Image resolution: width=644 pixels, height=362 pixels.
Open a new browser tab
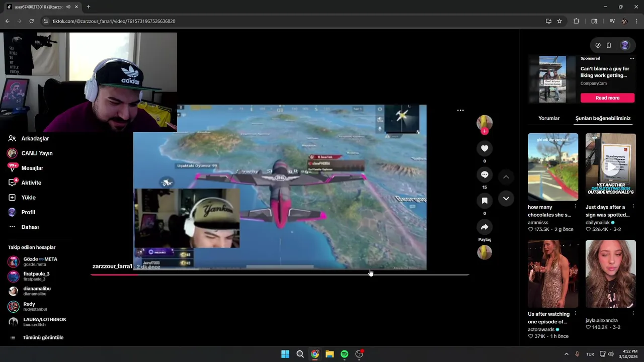[x=89, y=7]
